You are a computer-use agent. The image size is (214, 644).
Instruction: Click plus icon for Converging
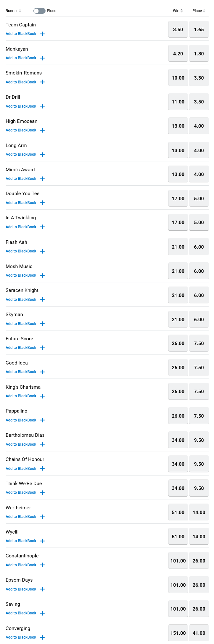coord(43,637)
